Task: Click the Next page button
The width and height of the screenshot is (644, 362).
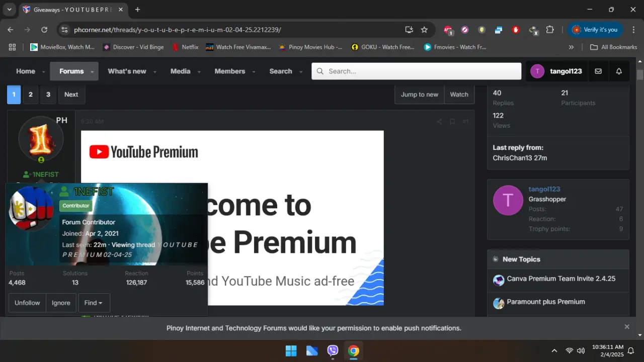Action: [71, 95]
